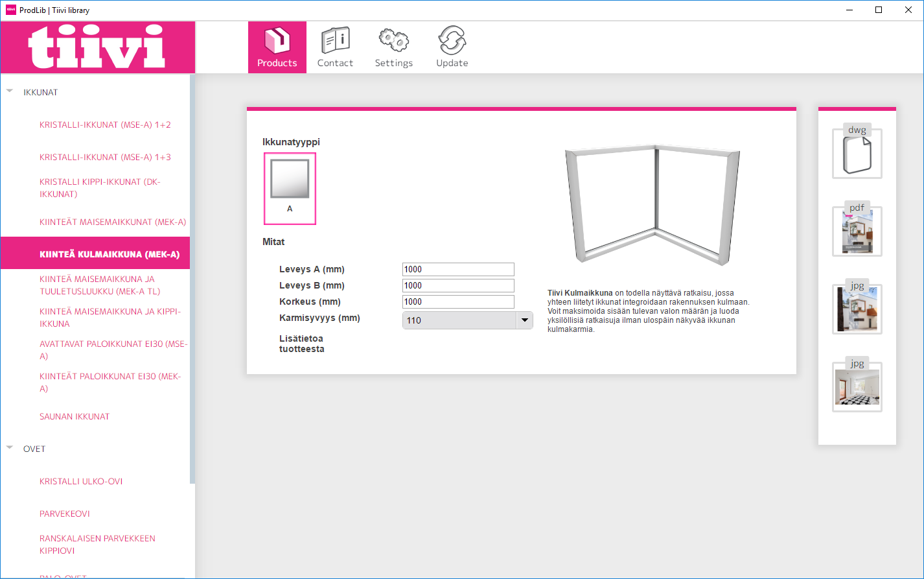Open SAUNAN IKKUNAT product

(75, 416)
